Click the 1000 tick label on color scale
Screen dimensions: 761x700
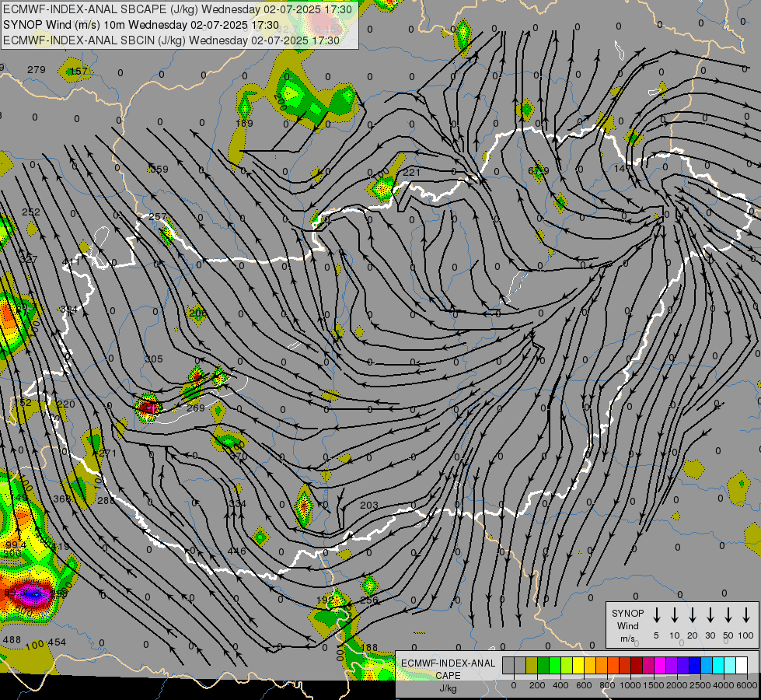point(630,685)
